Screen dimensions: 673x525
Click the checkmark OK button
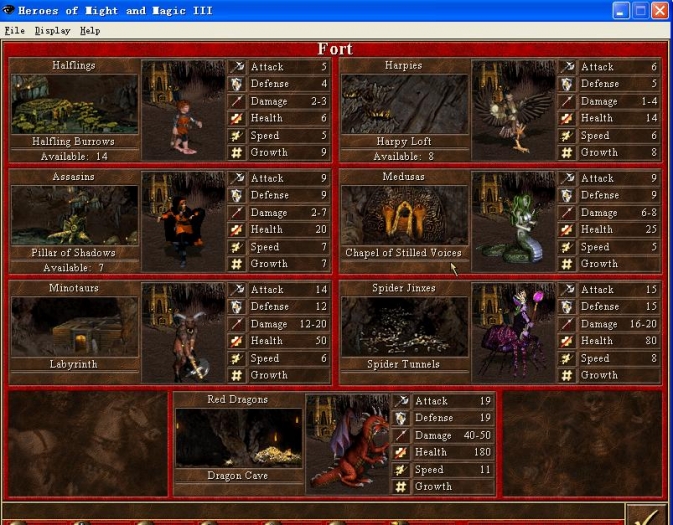647,515
